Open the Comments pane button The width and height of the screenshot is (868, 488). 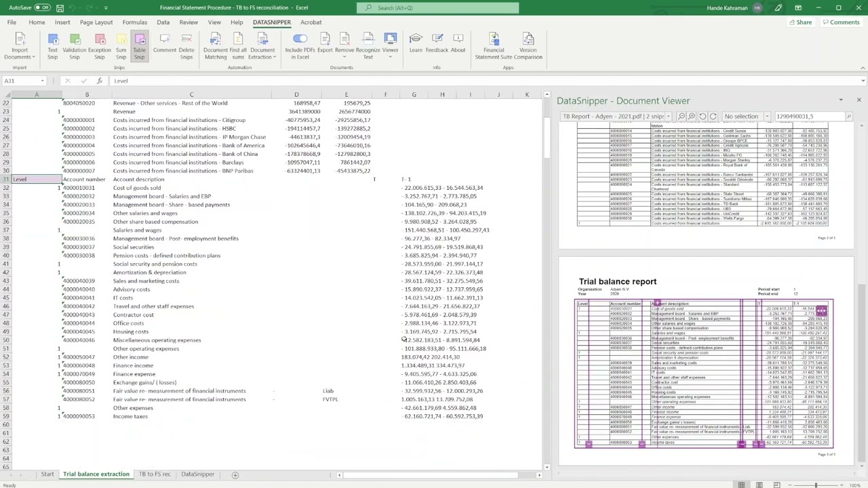pos(841,22)
